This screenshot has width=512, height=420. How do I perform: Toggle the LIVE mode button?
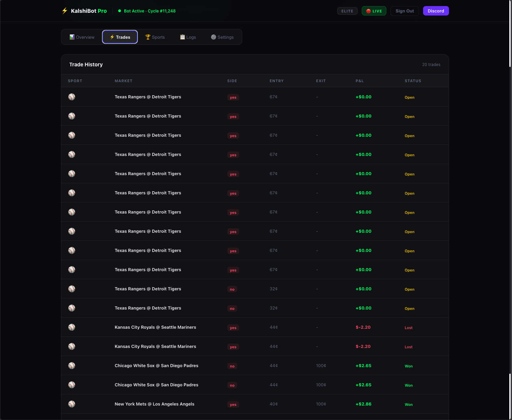(x=374, y=11)
